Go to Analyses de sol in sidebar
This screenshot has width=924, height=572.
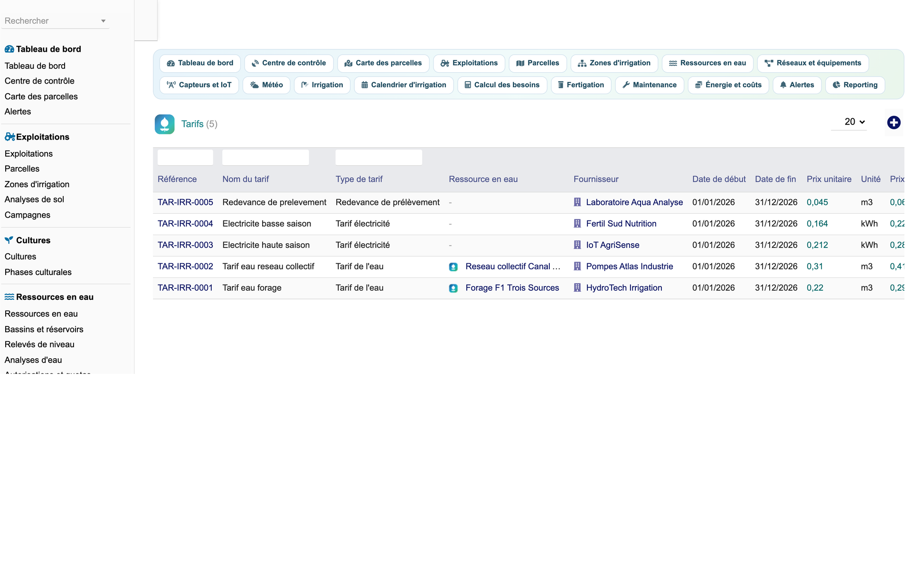tap(34, 200)
